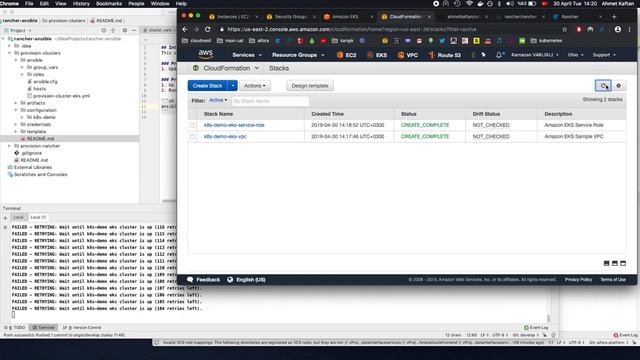The height and width of the screenshot is (360, 640).
Task: Go back in Chrome browser
Action: pyautogui.click(x=185, y=29)
